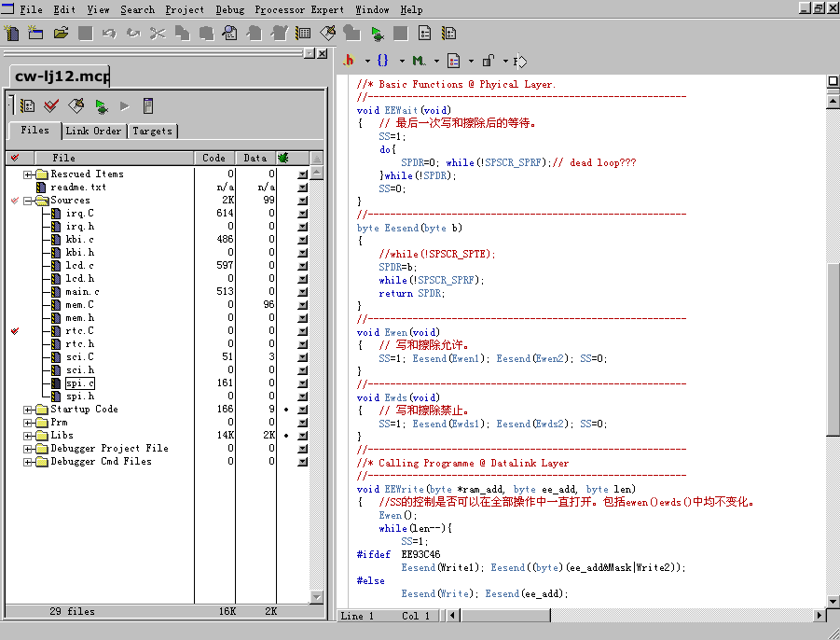This screenshot has height=640, width=840.
Task: Click the document settings icon in editor
Action: [453, 61]
